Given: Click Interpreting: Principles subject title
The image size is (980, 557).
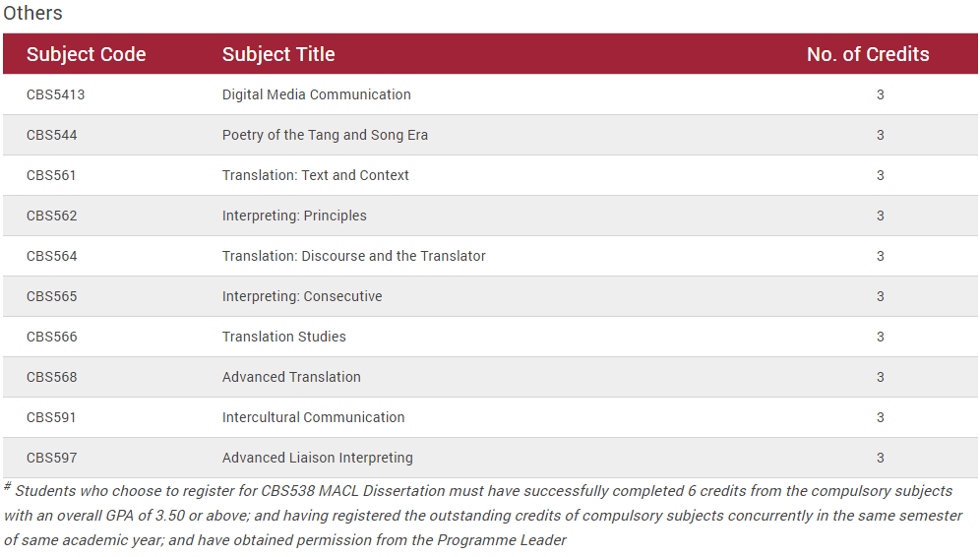Looking at the screenshot, I should click(294, 216).
